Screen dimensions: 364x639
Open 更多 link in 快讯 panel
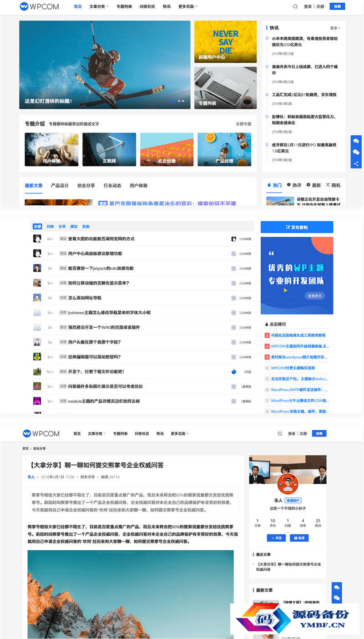tap(335, 28)
